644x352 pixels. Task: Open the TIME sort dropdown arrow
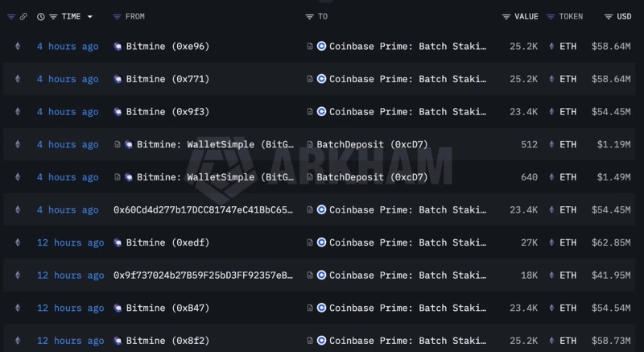(89, 17)
